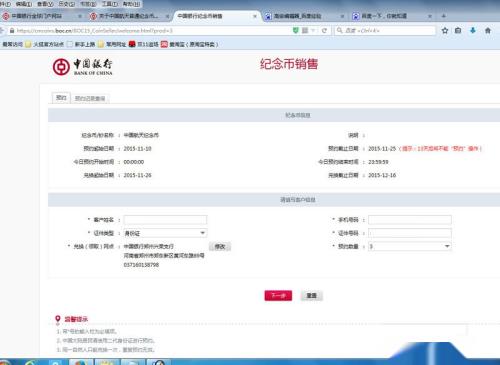The height and width of the screenshot is (365, 500).
Task: Click the red 下一步 button
Action: pos(278,296)
